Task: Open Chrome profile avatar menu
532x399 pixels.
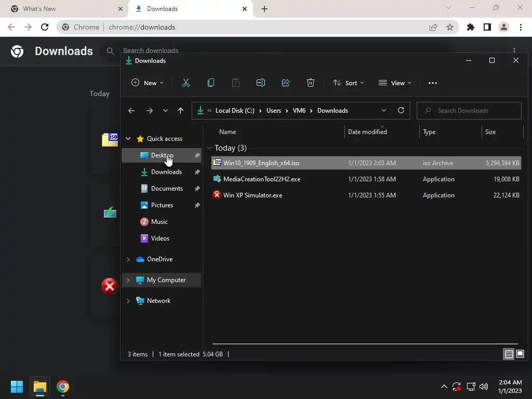Action: coord(504,27)
